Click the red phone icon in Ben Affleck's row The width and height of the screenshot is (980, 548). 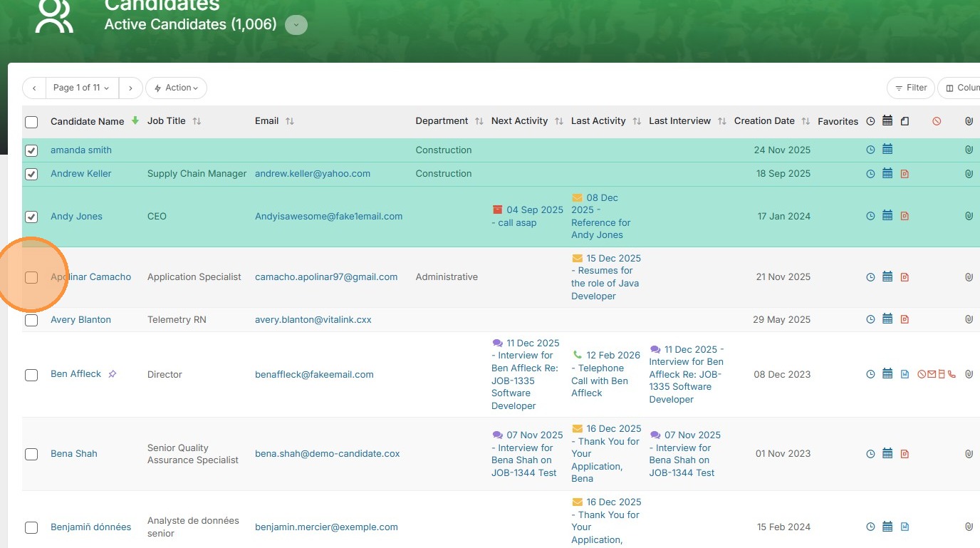[952, 374]
